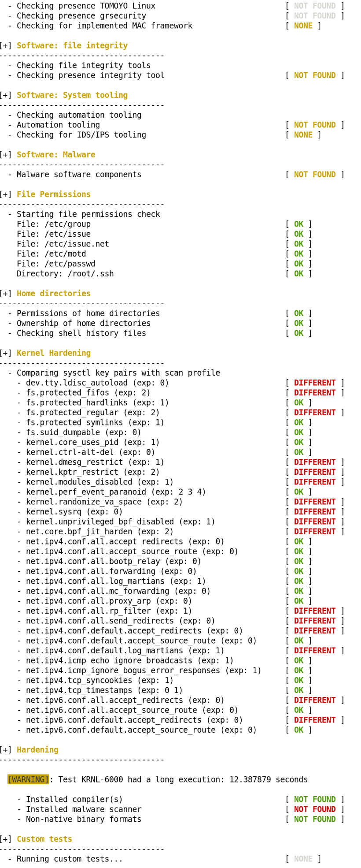Select the "Directory: /root/.ssh" line
The image size is (361, 868).
65,274
